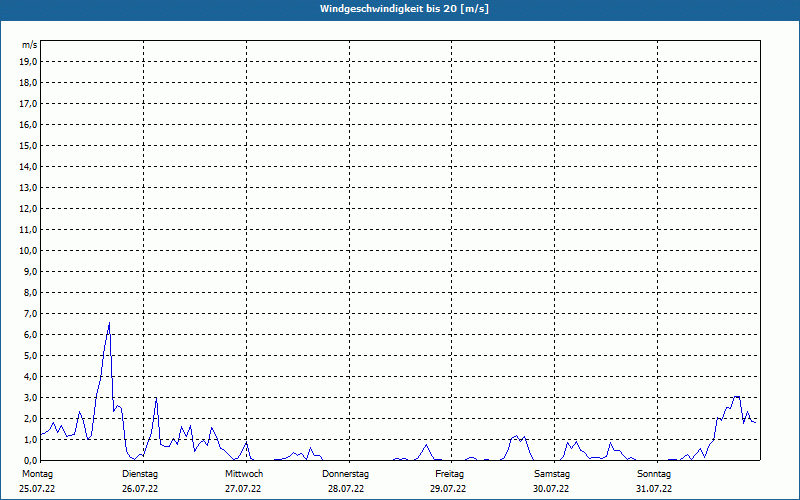
Task: Click the 'Donnerstag' day label
Action: (345, 474)
